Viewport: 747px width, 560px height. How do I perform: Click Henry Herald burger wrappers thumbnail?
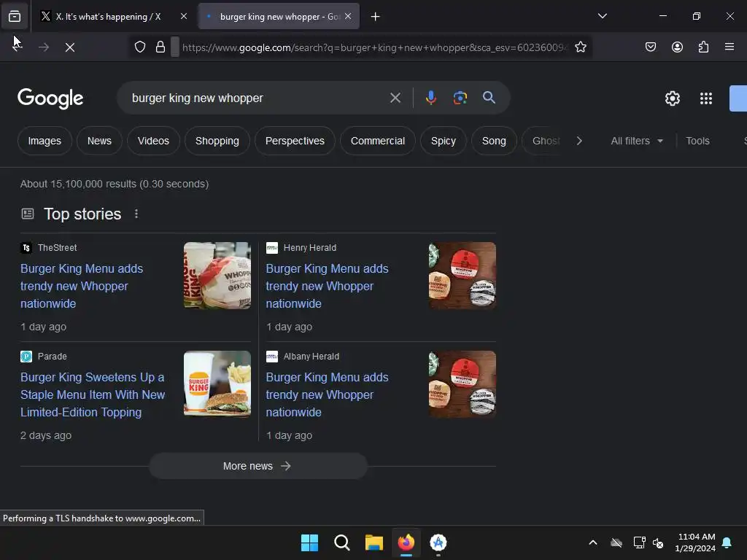[462, 275]
